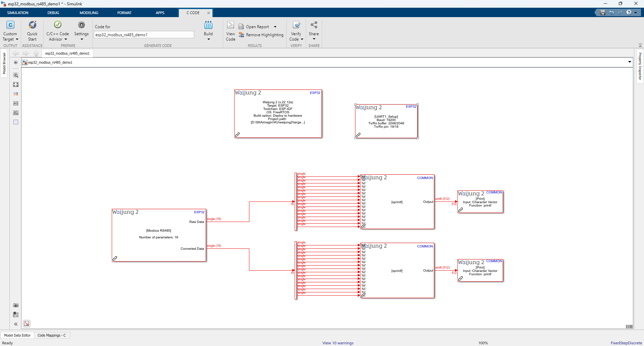
Task: Close the C CODE tab
Action: [208, 13]
